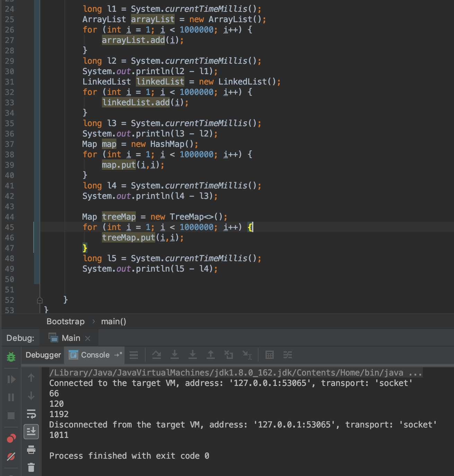The image size is (454, 476).
Task: Click console output value 1011
Action: click(59, 435)
